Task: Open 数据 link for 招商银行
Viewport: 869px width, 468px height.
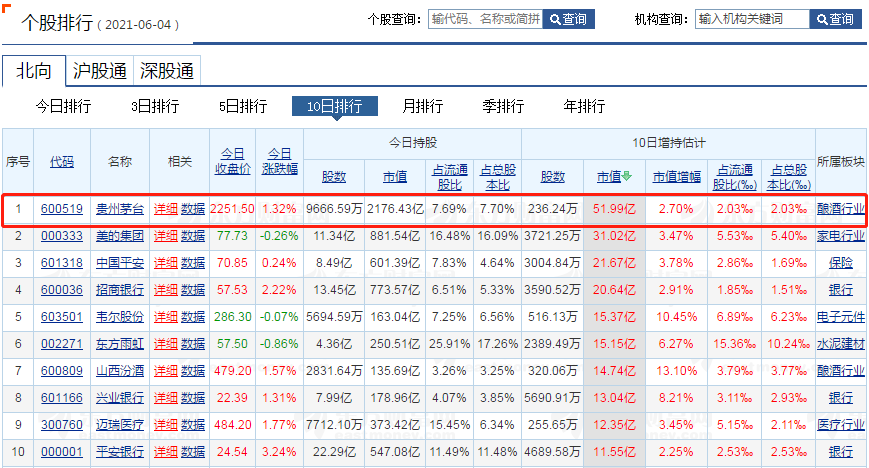Action: pos(193,290)
